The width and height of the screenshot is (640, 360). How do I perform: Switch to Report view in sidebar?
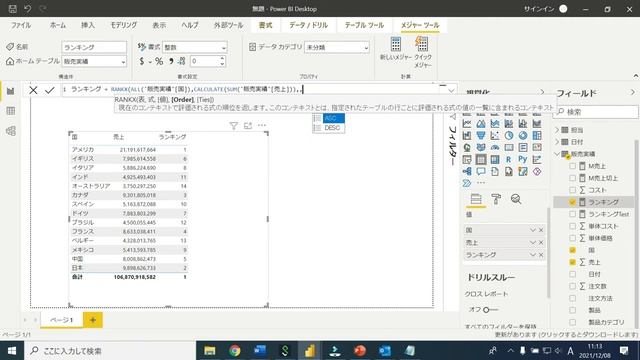tap(11, 91)
